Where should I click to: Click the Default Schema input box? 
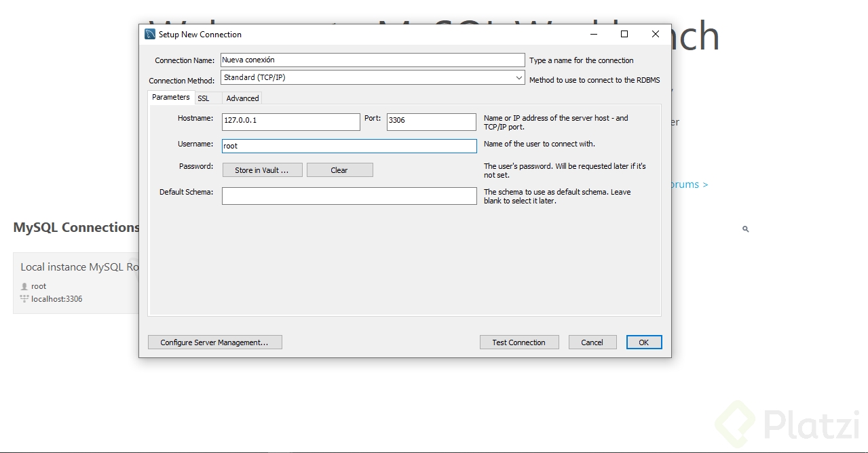[x=350, y=196]
